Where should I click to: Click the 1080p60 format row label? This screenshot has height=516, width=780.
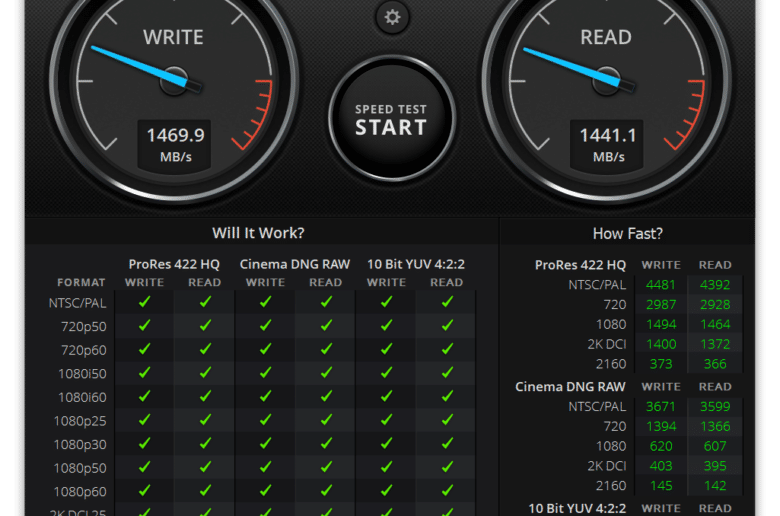point(80,492)
